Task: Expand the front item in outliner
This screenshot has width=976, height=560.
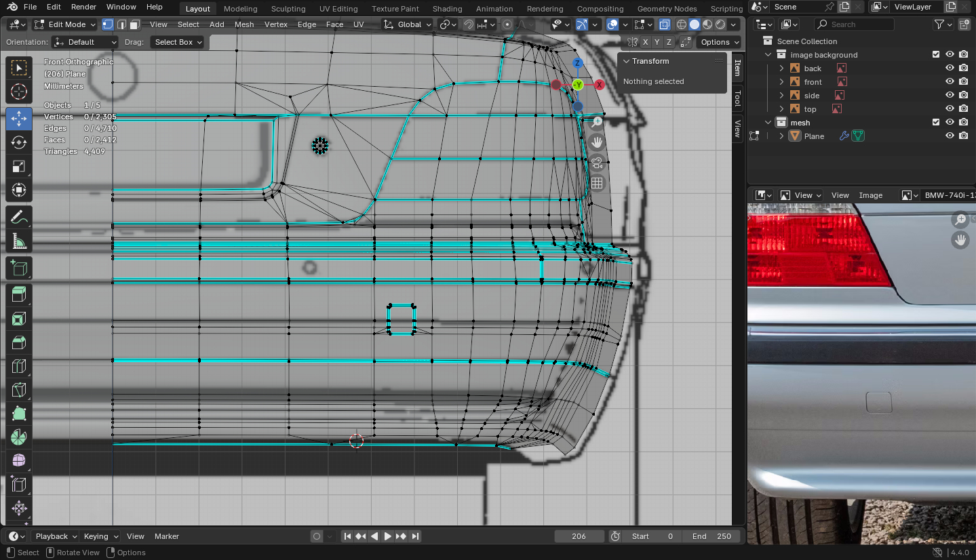Action: click(781, 82)
